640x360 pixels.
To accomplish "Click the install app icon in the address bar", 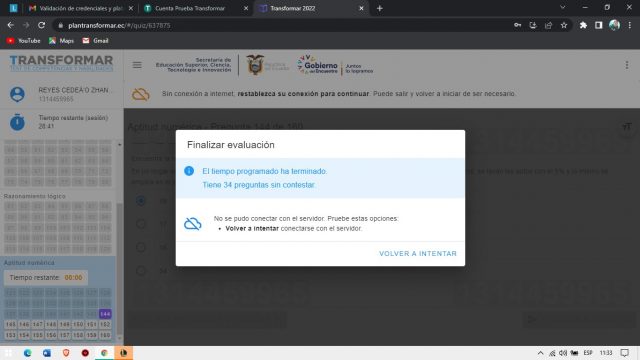I will point(533,25).
